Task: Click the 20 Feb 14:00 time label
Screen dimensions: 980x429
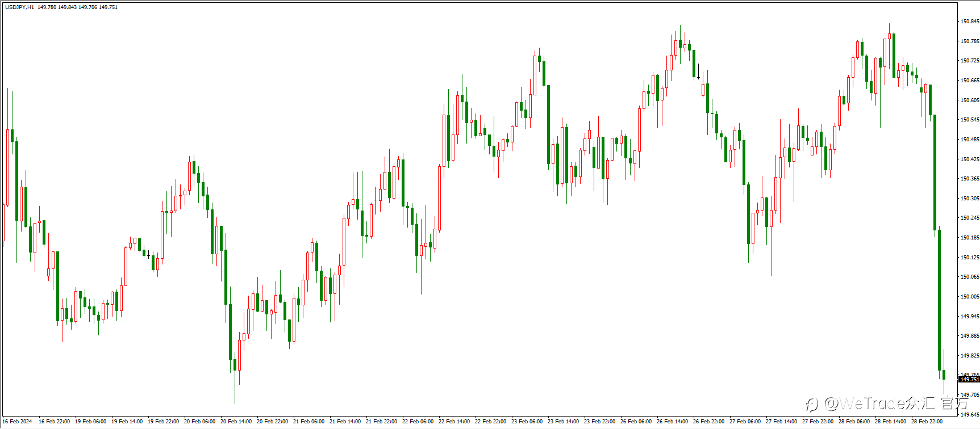Action: [236, 422]
